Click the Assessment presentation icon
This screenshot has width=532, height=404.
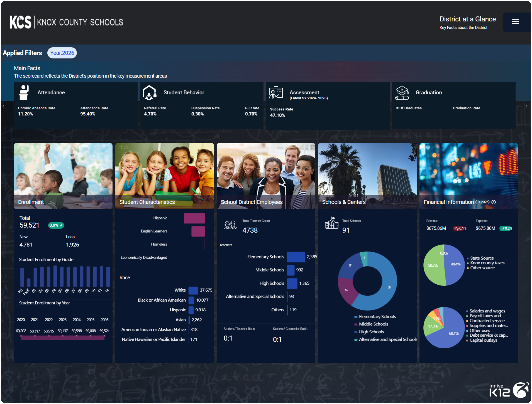point(275,93)
